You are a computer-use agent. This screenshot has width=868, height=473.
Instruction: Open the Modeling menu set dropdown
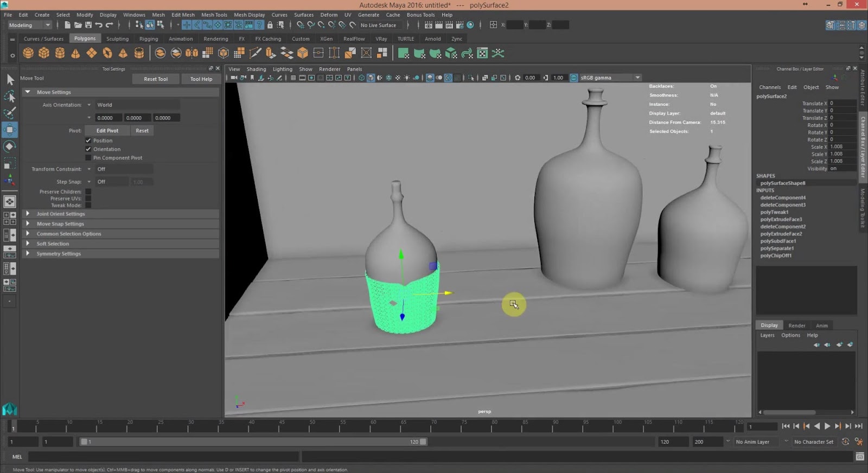click(29, 25)
